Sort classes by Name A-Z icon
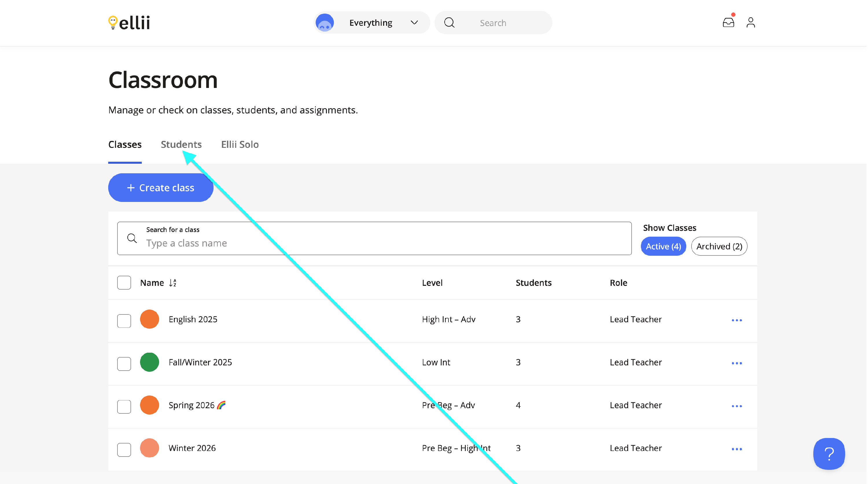The width and height of the screenshot is (868, 484). tap(173, 283)
